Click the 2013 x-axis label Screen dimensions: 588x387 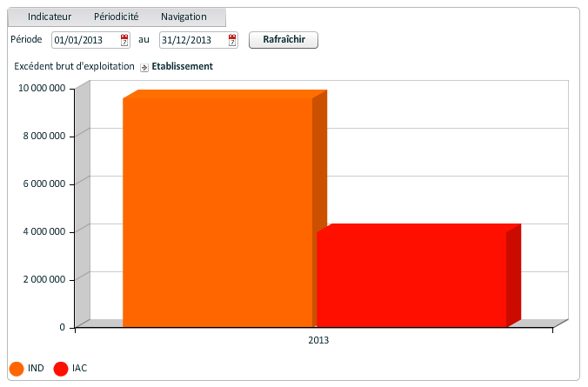coord(318,340)
